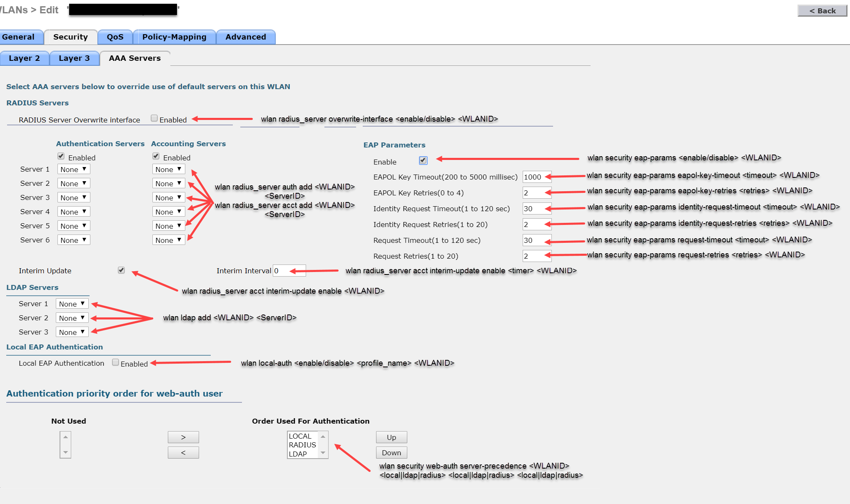Click the Back button

point(822,11)
